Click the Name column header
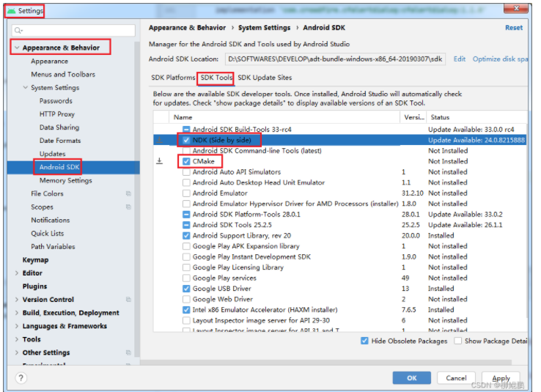The height and width of the screenshot is (392, 541). [284, 117]
